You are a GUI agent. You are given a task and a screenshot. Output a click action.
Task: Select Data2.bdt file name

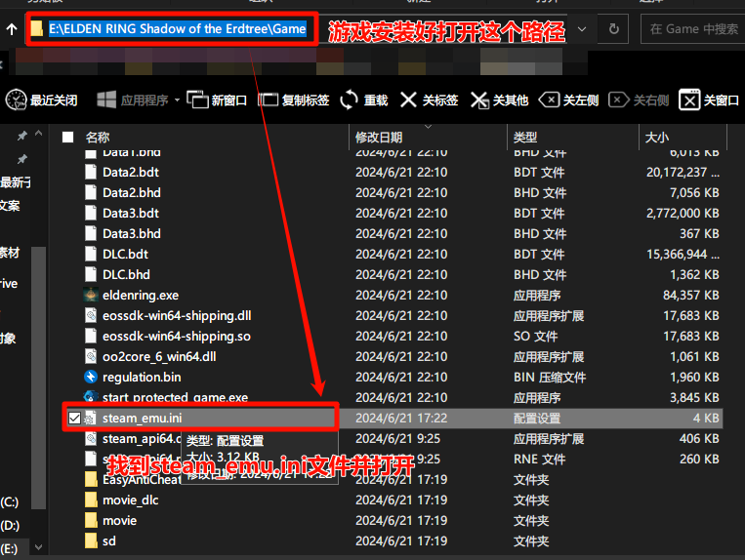click(x=131, y=172)
